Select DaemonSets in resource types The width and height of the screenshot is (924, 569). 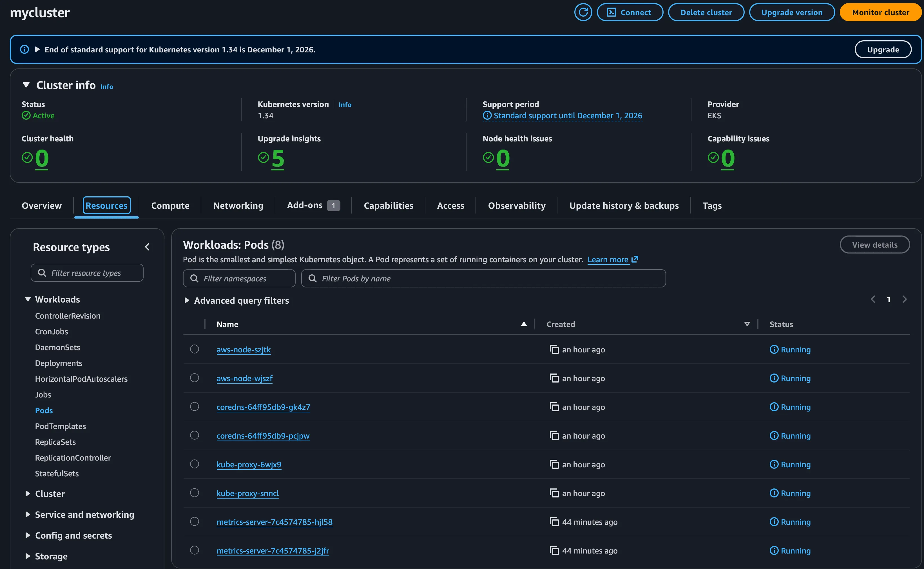[x=57, y=347]
